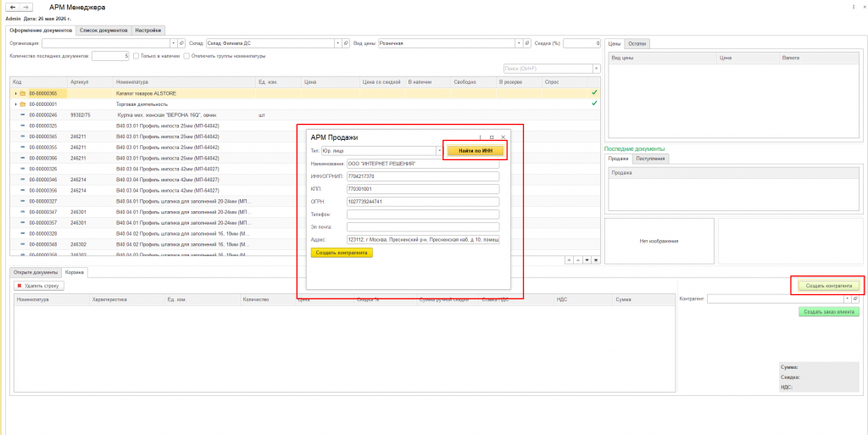
Task: Click the folder icon of row 00-00000365
Action: (x=23, y=93)
